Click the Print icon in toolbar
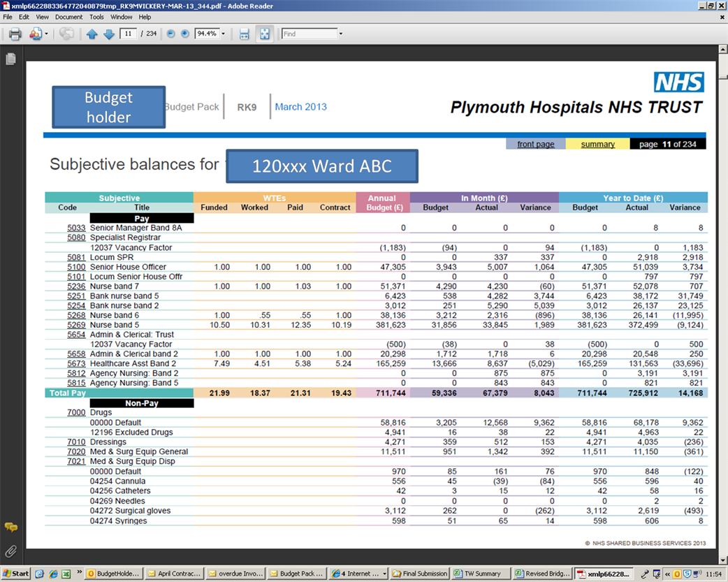This screenshot has height=582, width=728. [x=15, y=34]
